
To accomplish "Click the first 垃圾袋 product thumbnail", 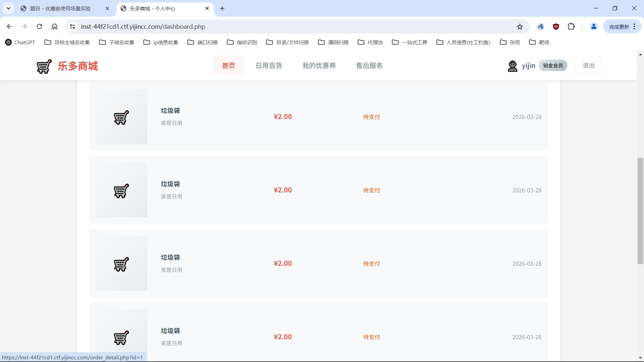I will (121, 116).
